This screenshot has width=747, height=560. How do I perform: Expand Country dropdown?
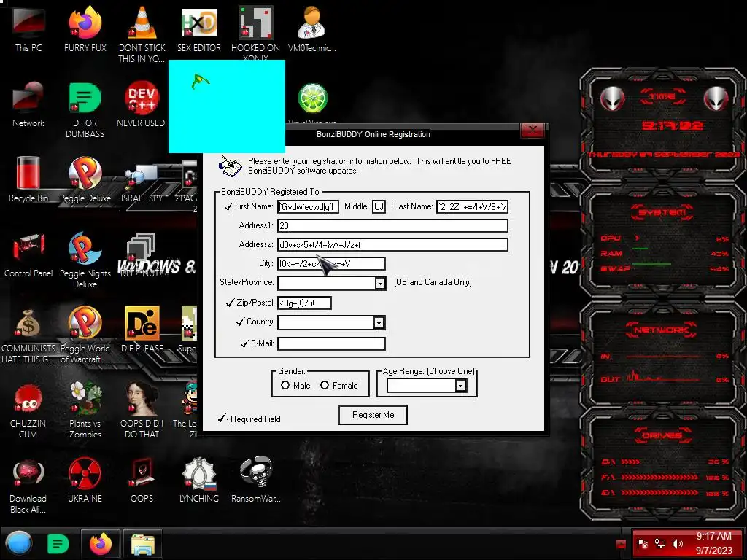379,322
